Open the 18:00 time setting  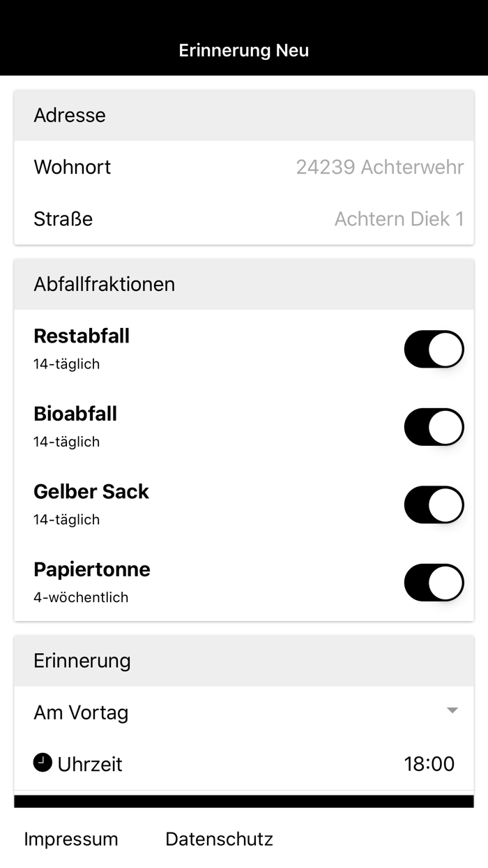click(x=430, y=763)
